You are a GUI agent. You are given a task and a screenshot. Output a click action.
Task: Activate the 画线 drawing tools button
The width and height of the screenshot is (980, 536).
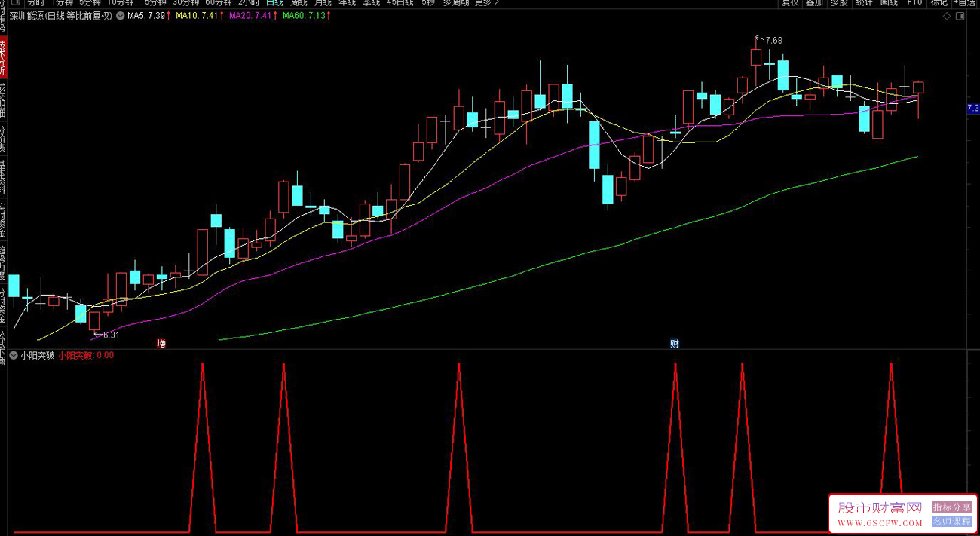(889, 2)
